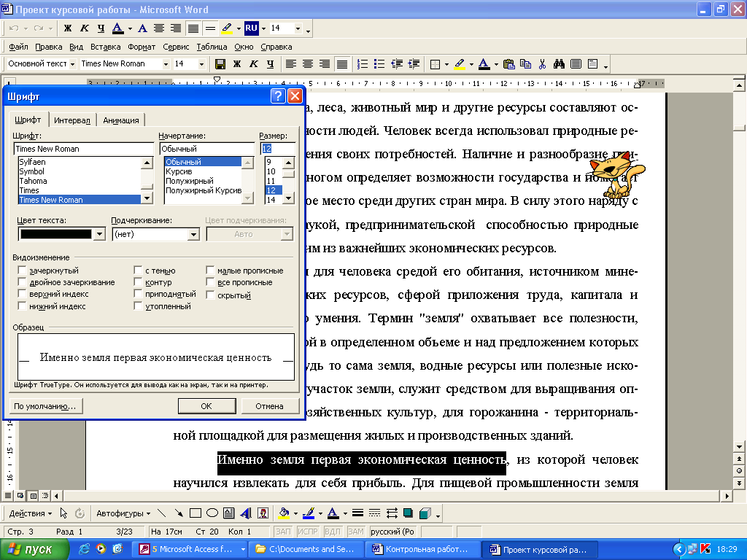Switch to the Анимация tab
The image size is (747, 560).
pyautogui.click(x=121, y=120)
